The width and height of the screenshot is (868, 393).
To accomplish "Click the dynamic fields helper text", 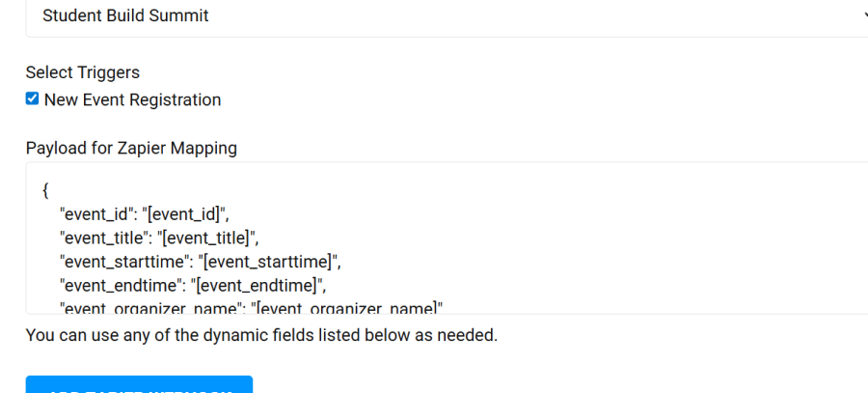I will click(x=261, y=335).
